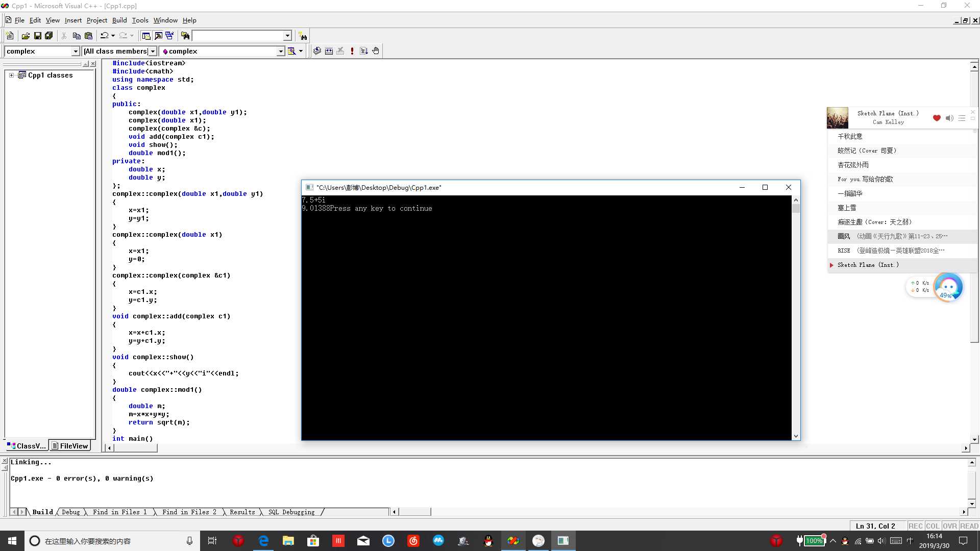The height and width of the screenshot is (551, 980).
Task: Open the Insert menu
Action: click(73, 20)
